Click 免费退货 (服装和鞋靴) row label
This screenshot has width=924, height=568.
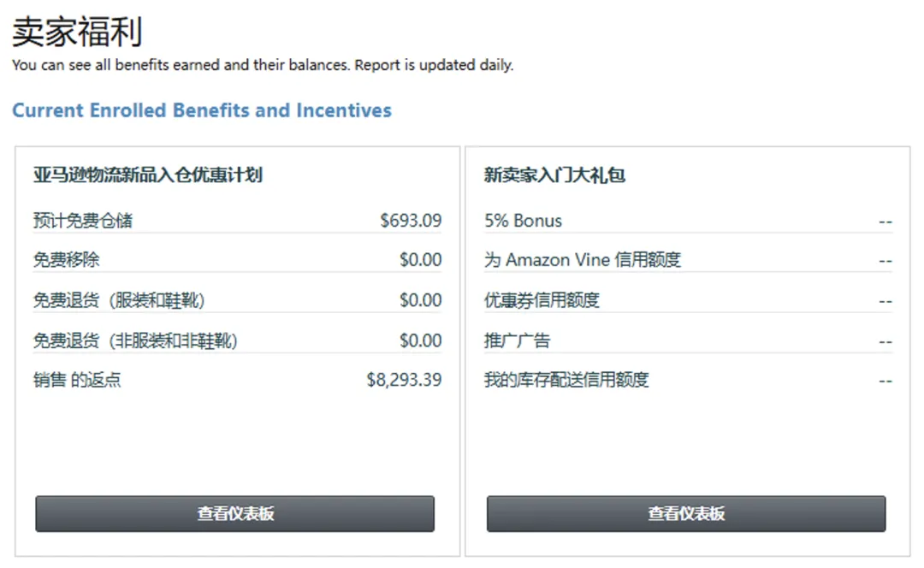click(x=119, y=300)
